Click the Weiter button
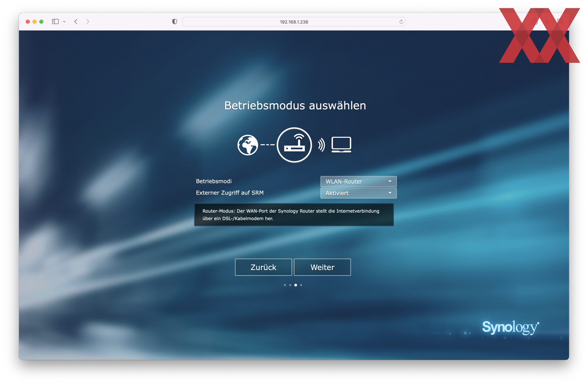This screenshot has height=385, width=588. [322, 267]
